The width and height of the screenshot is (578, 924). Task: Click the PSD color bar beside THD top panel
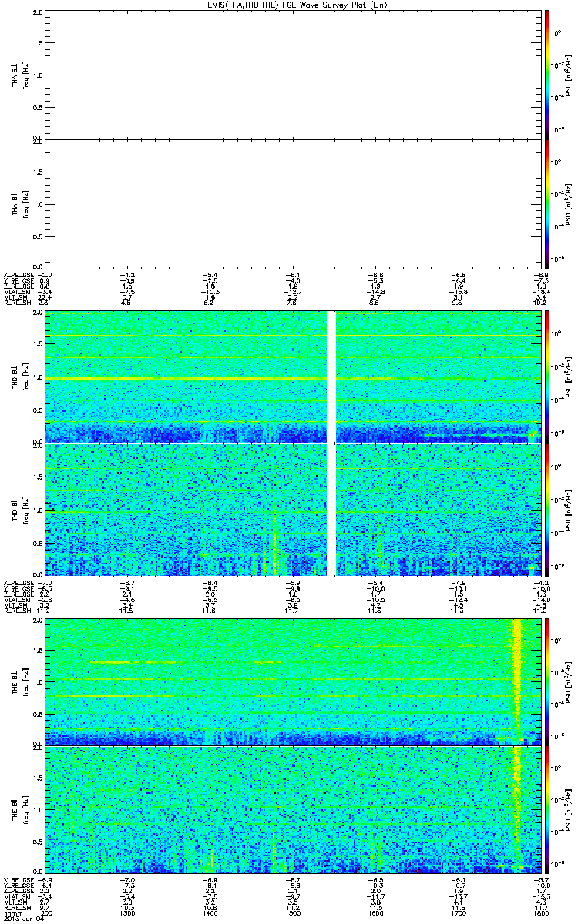pos(546,377)
